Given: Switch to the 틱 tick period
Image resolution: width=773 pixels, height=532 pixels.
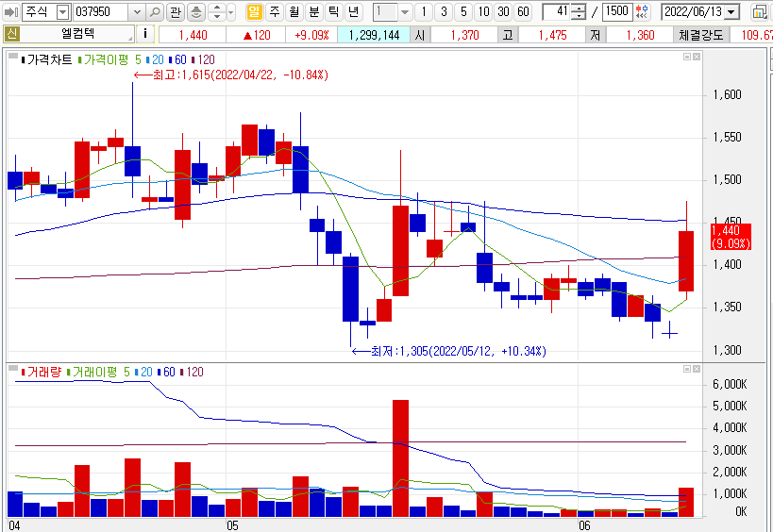Looking at the screenshot, I should (334, 11).
